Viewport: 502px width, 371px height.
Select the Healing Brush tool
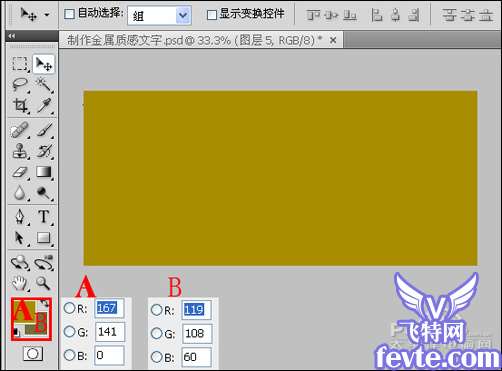20,130
